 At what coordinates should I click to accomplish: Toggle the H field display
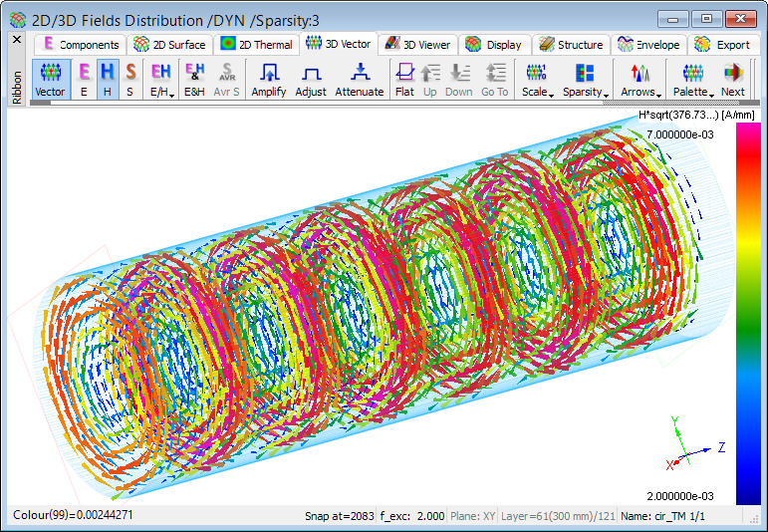click(107, 79)
